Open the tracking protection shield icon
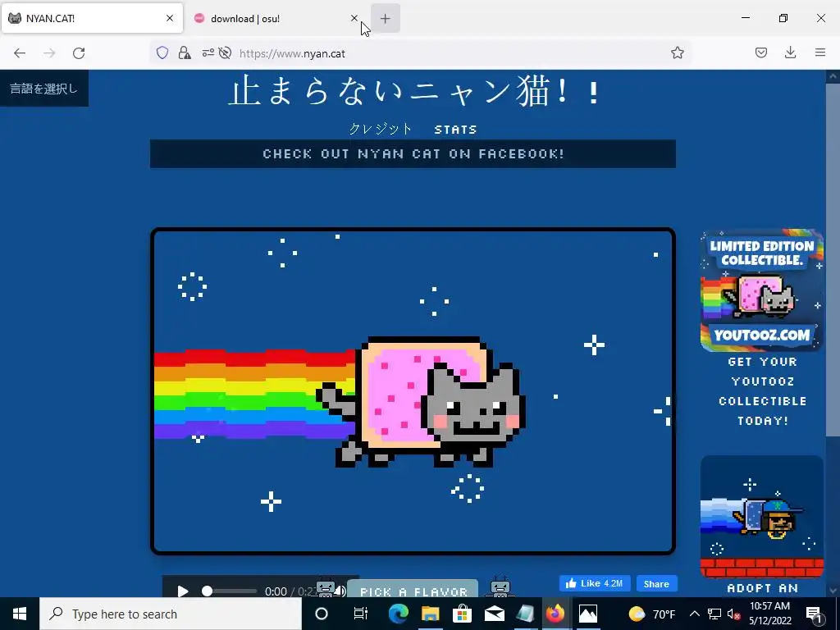This screenshot has height=630, width=840. (x=162, y=52)
